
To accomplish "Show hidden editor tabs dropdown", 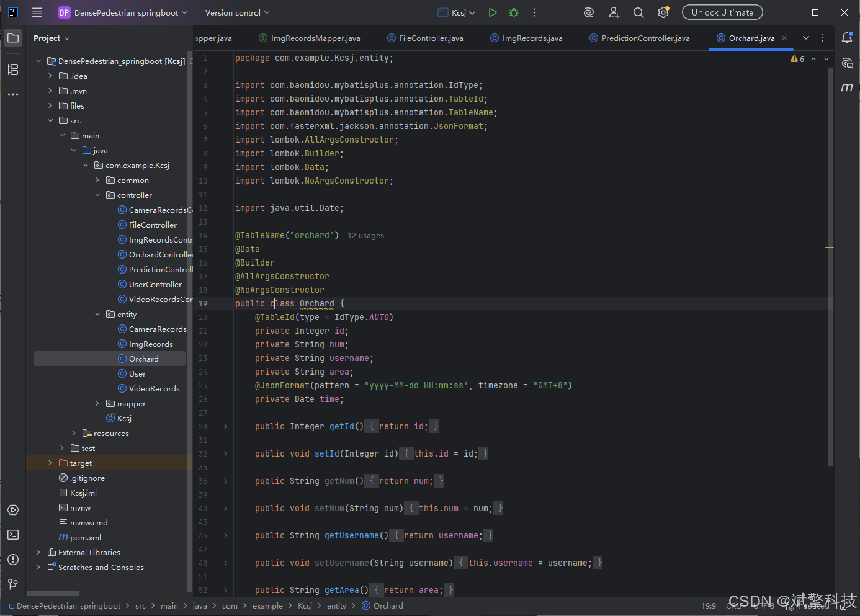I will 806,38.
